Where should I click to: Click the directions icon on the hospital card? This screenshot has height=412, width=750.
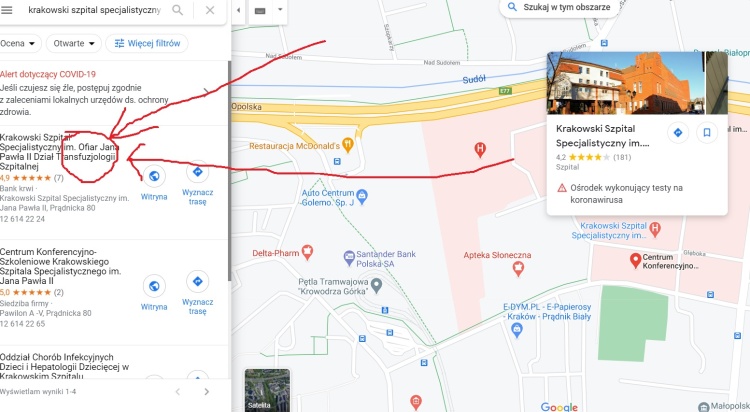point(678,133)
